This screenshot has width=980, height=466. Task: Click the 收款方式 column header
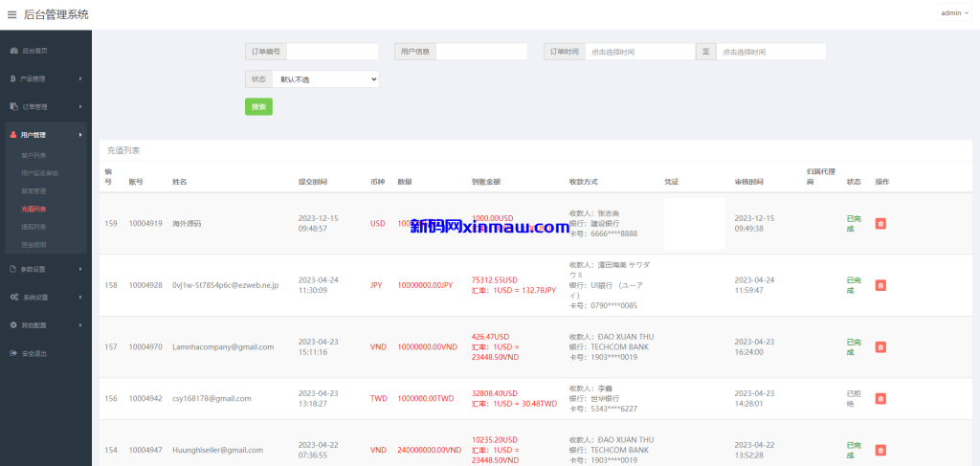pyautogui.click(x=584, y=182)
